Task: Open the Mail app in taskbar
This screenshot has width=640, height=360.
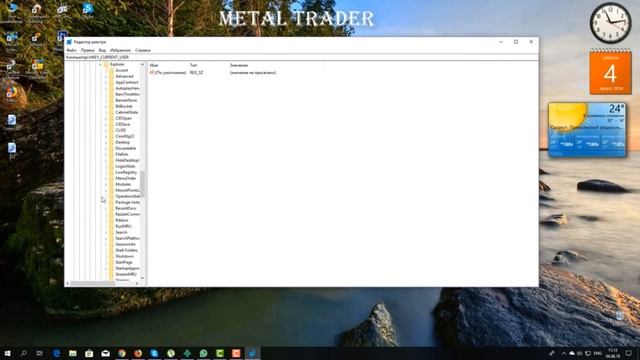Action: pyautogui.click(x=105, y=353)
